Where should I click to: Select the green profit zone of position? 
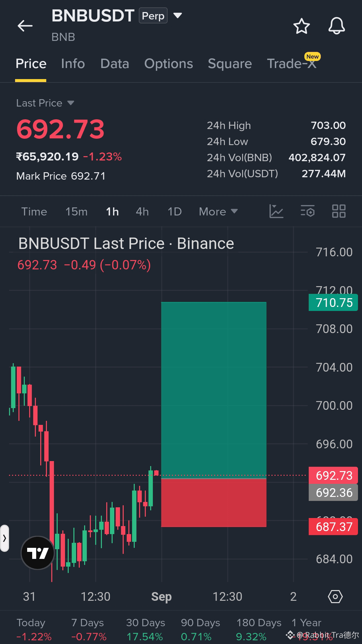(214, 390)
